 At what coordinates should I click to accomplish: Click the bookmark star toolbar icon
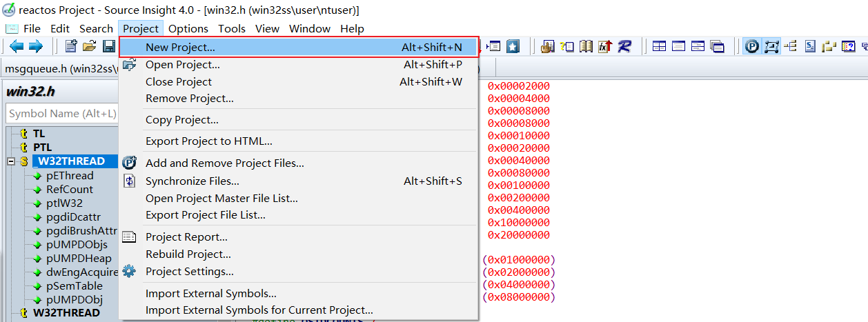(513, 46)
